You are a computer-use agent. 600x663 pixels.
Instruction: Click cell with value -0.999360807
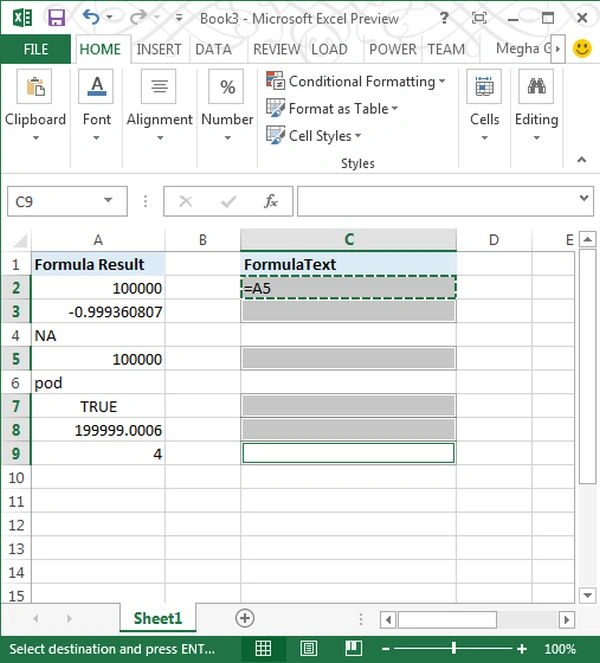(x=98, y=312)
